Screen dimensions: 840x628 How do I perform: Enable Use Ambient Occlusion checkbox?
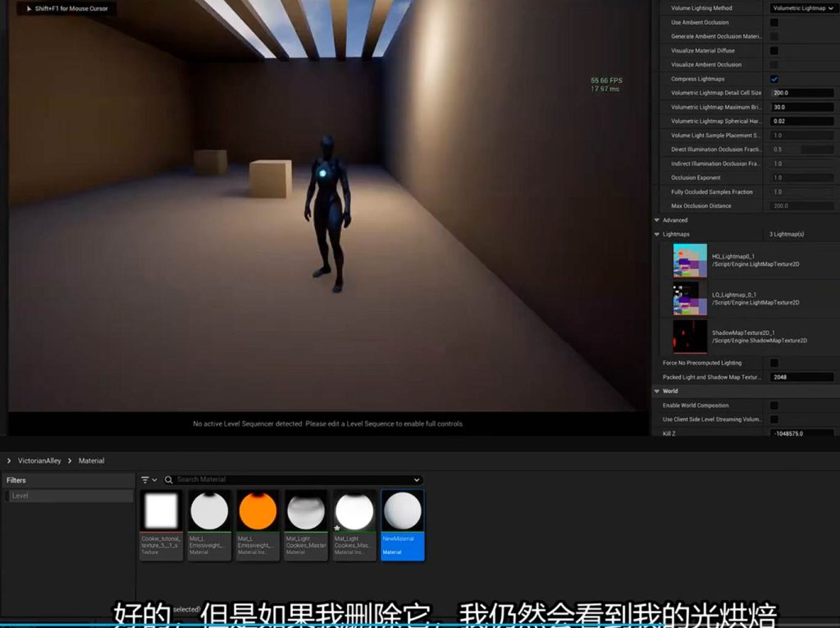pyautogui.click(x=774, y=22)
